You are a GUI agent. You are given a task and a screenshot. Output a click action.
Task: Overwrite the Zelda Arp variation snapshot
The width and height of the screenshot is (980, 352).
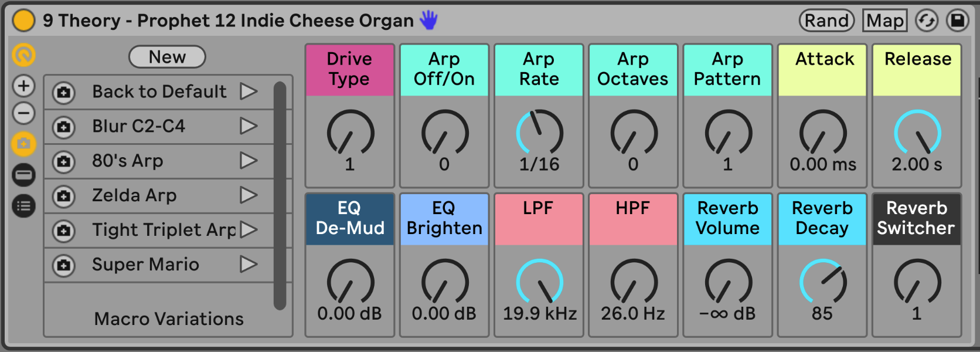[64, 196]
